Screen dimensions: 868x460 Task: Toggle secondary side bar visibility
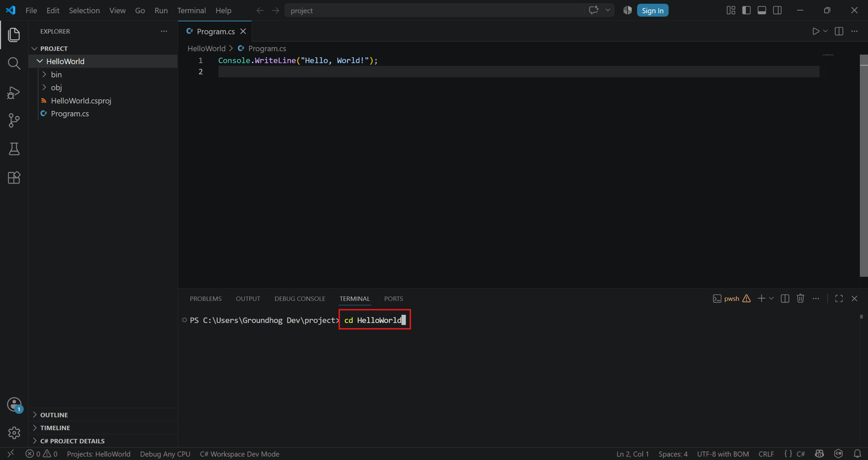(777, 10)
